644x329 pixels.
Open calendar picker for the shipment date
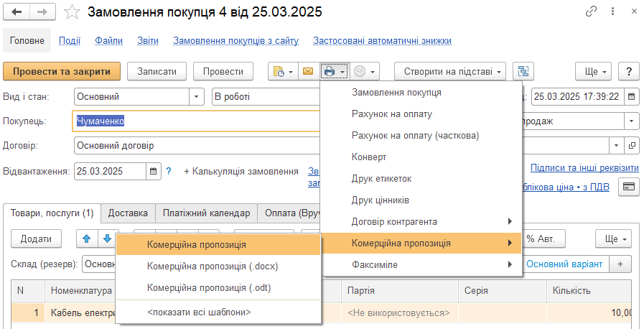[x=153, y=171]
